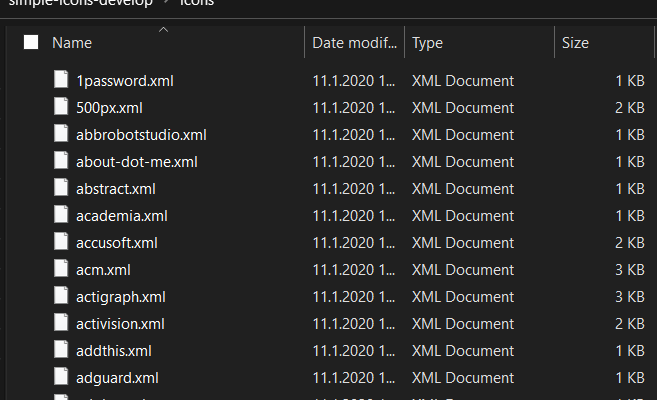
Task: Select the file named about-dot-me.xml
Action: click(137, 162)
